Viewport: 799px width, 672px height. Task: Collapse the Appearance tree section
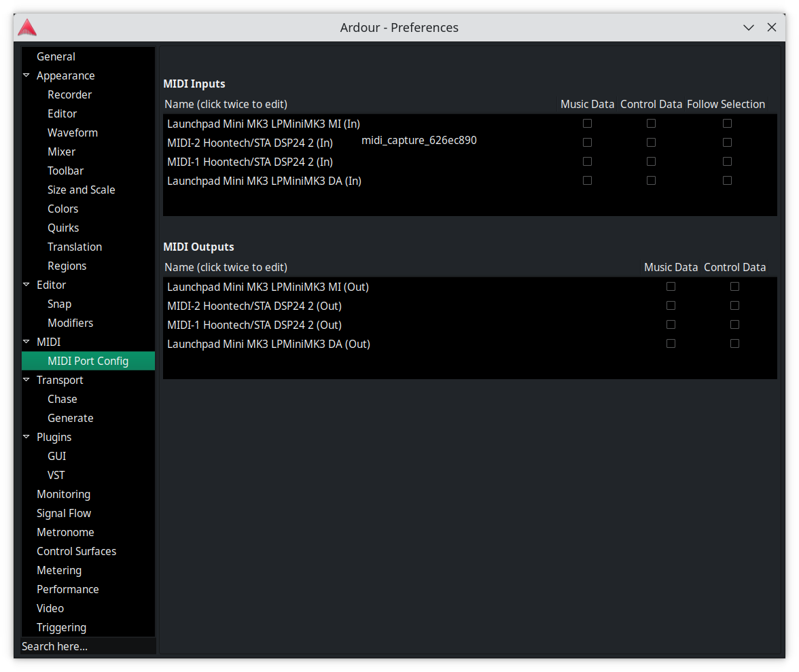(x=26, y=76)
